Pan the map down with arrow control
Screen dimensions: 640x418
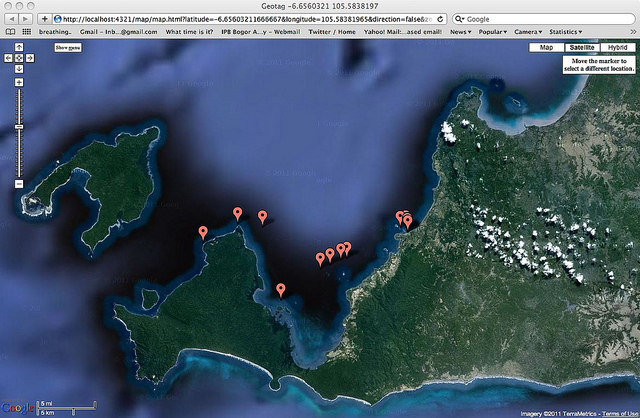pos(18,68)
